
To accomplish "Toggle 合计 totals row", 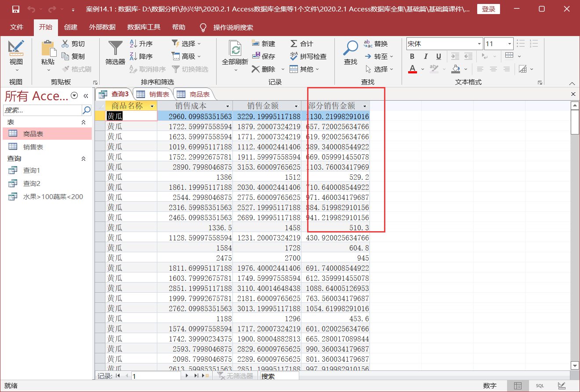I will 302,44.
